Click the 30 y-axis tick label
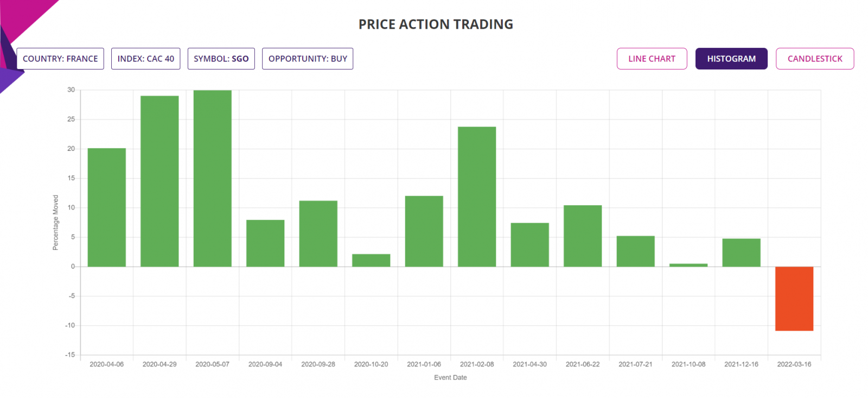The height and width of the screenshot is (398, 868). 71,90
